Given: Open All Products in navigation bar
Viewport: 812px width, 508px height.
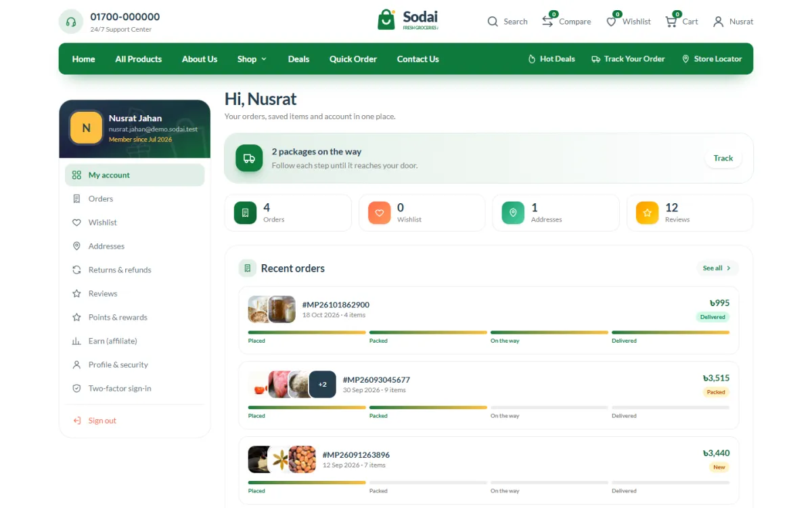Looking at the screenshot, I should (x=139, y=59).
